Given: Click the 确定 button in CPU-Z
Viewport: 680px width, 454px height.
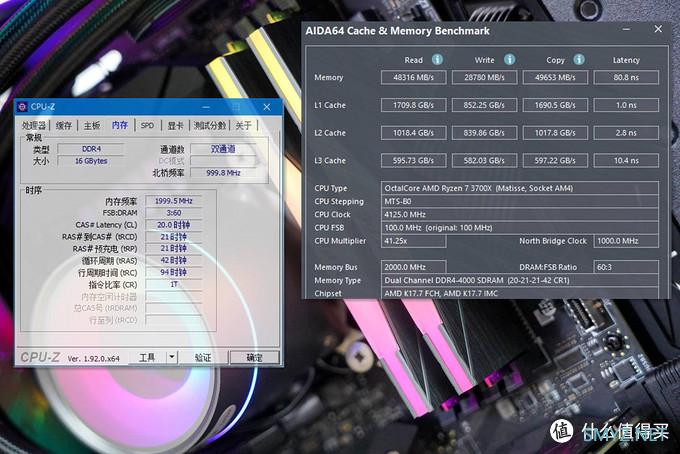Looking at the screenshot, I should pyautogui.click(x=254, y=357).
